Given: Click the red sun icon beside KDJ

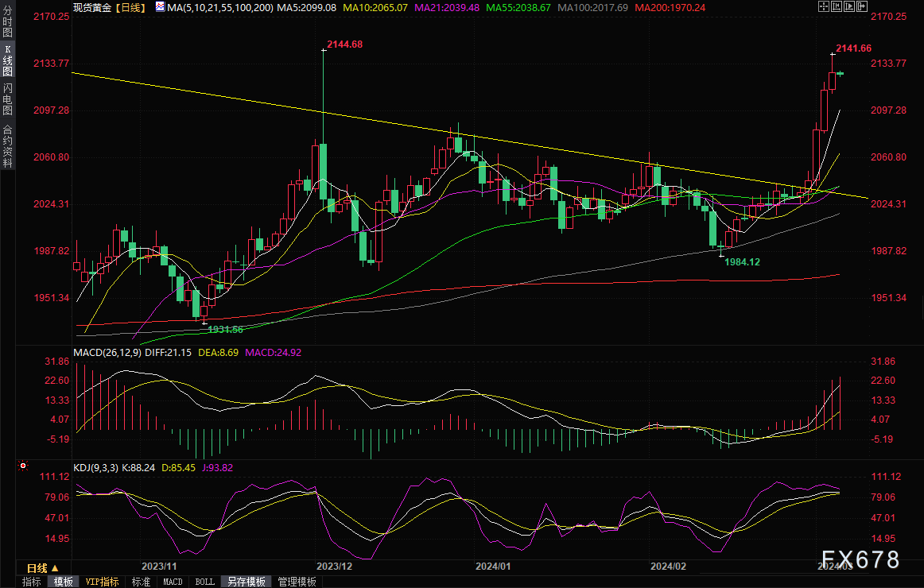Looking at the screenshot, I should (x=23, y=466).
